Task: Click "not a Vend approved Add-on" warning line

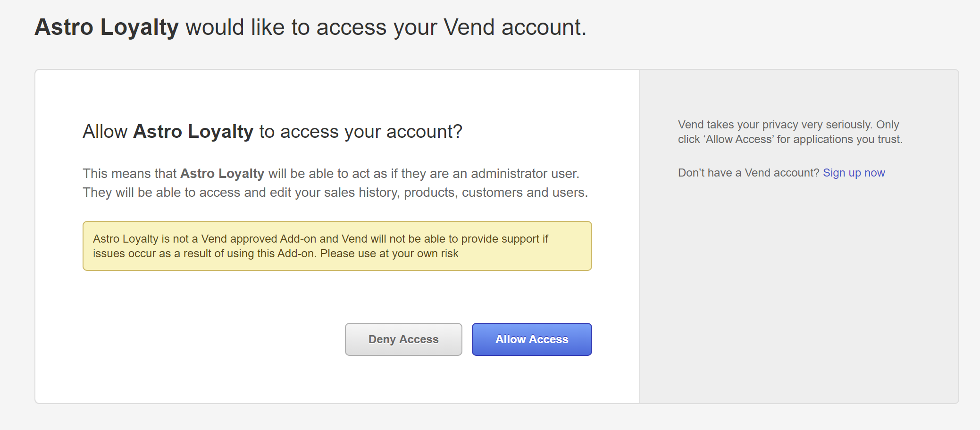Action: click(x=320, y=239)
